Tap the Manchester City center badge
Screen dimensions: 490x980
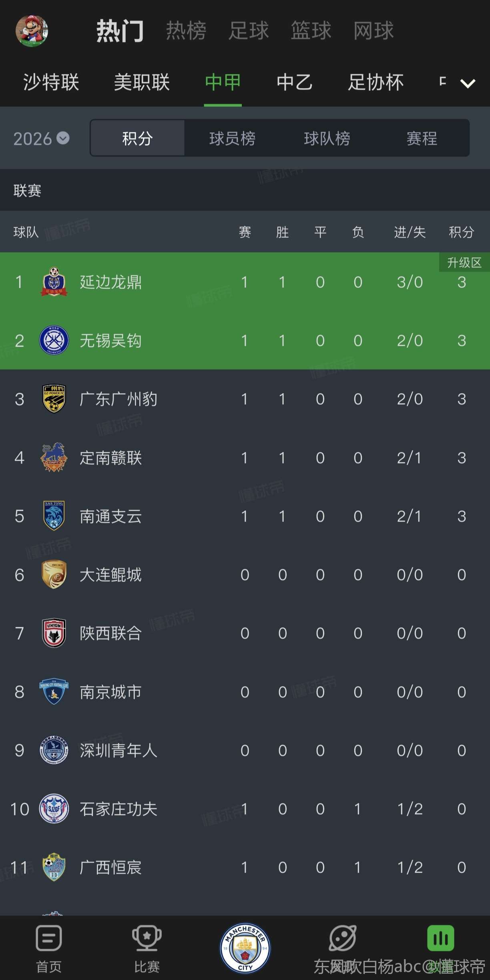click(245, 948)
